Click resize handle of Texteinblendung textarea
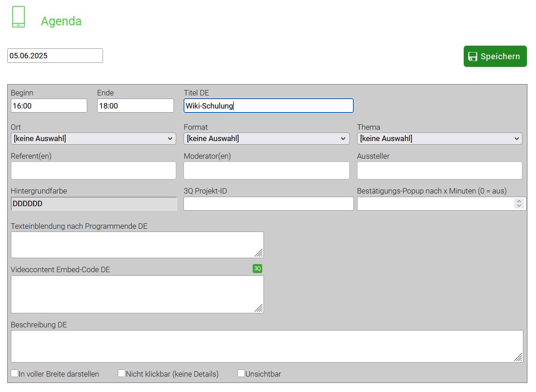536x392 pixels. point(259,253)
